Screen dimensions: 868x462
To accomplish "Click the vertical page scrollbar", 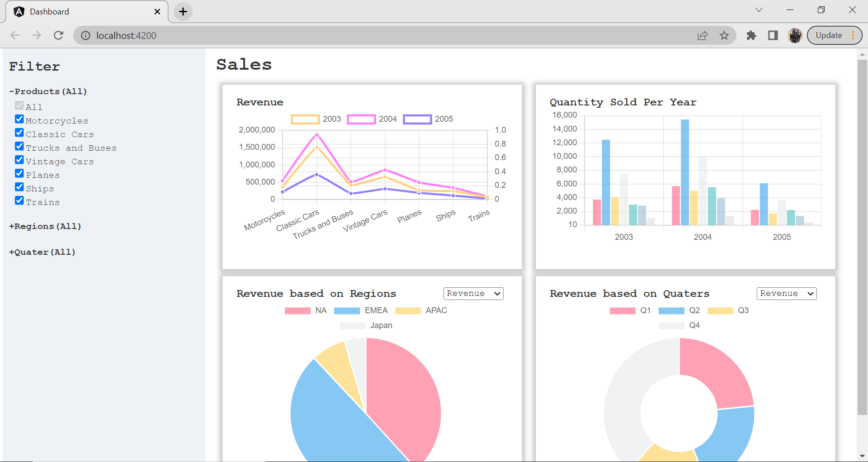I will (x=862, y=237).
